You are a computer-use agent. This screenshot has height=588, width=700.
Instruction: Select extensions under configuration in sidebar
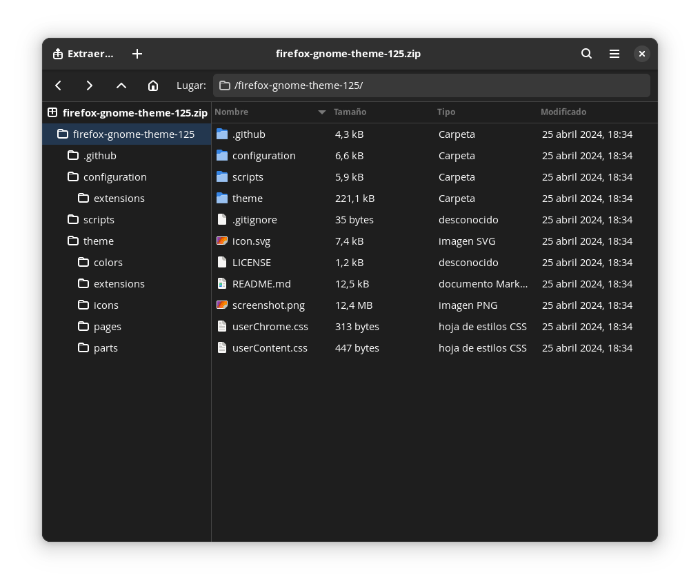click(127, 199)
